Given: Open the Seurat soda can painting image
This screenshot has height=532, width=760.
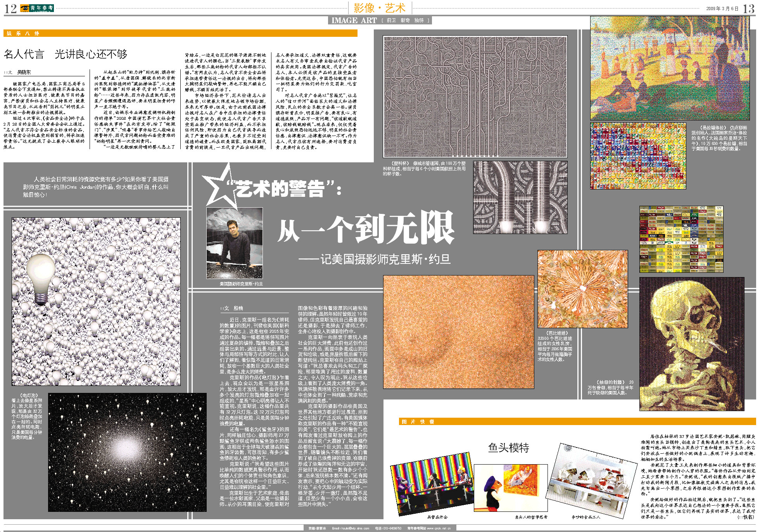Looking at the screenshot, I should pos(670,68).
